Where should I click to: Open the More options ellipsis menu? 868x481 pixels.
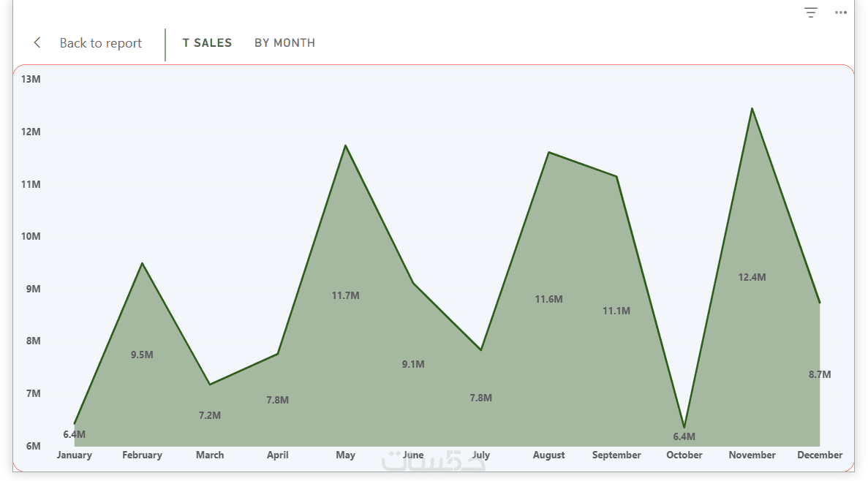pos(841,12)
